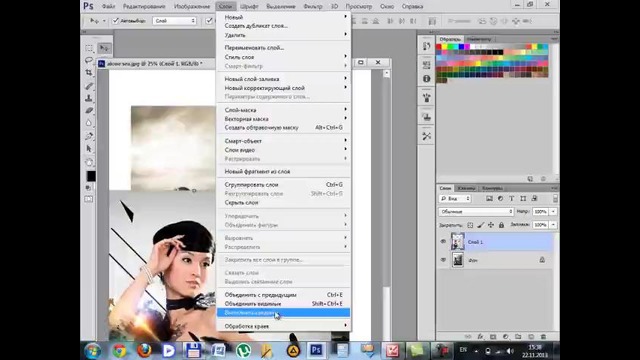Toggle the Автовыбор checkbox
Screen dimensions: 640x360
pos(116,21)
